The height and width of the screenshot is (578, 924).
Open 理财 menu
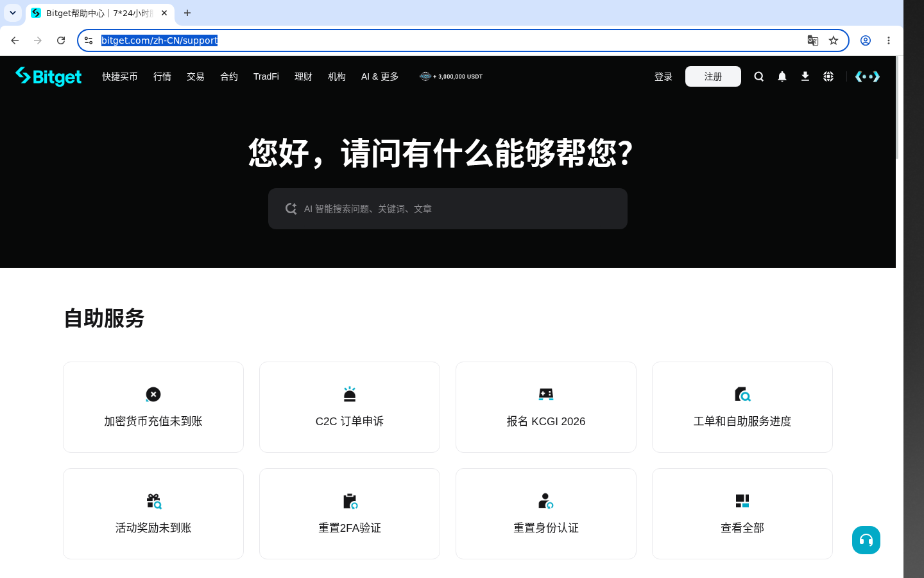coord(304,76)
